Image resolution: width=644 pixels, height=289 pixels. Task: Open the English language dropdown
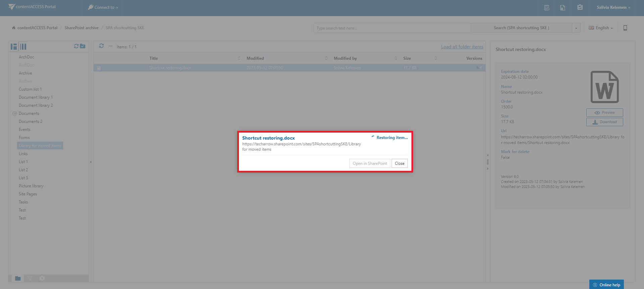pyautogui.click(x=601, y=28)
